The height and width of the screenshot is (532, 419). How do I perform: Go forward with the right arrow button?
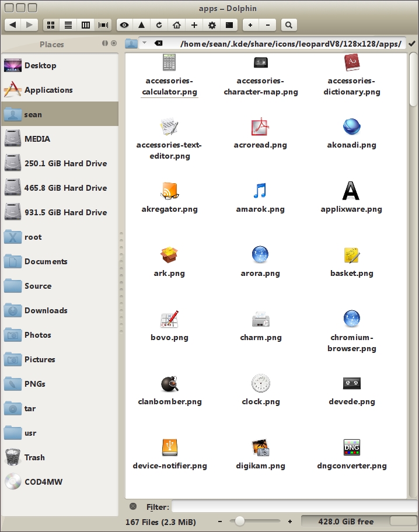click(30, 24)
